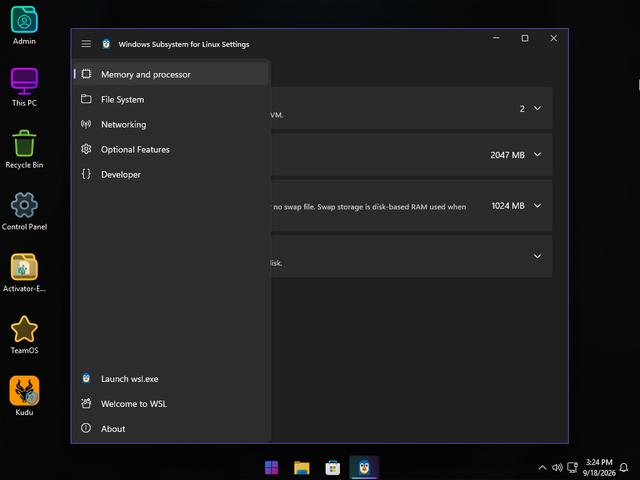The image size is (640, 480).
Task: Open Memory and processor settings page
Action: pos(171,74)
